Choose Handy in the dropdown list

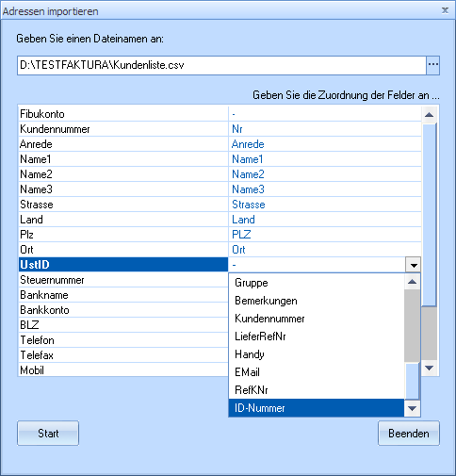pyautogui.click(x=317, y=354)
